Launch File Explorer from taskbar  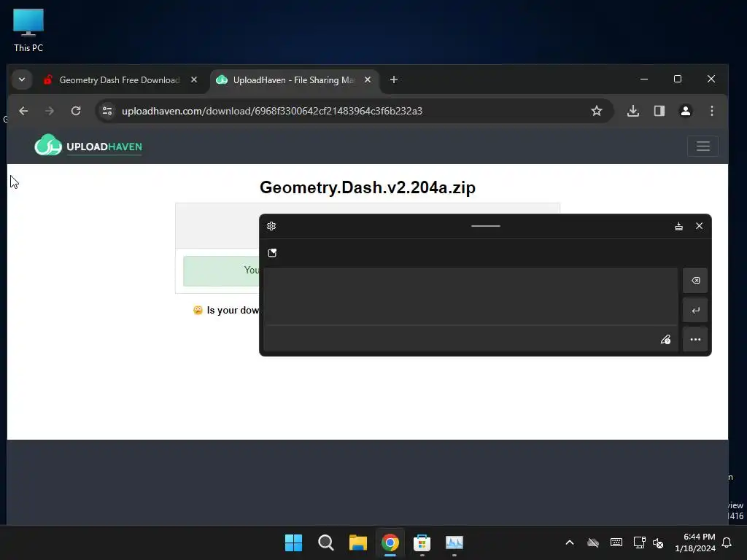tap(357, 542)
